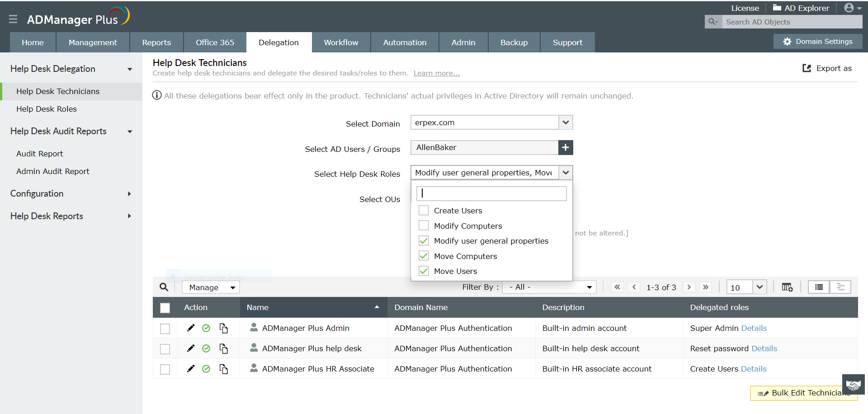Toggle enabled status for ADManager Plus help desk
Screen dimensions: 868x414
click(x=206, y=348)
